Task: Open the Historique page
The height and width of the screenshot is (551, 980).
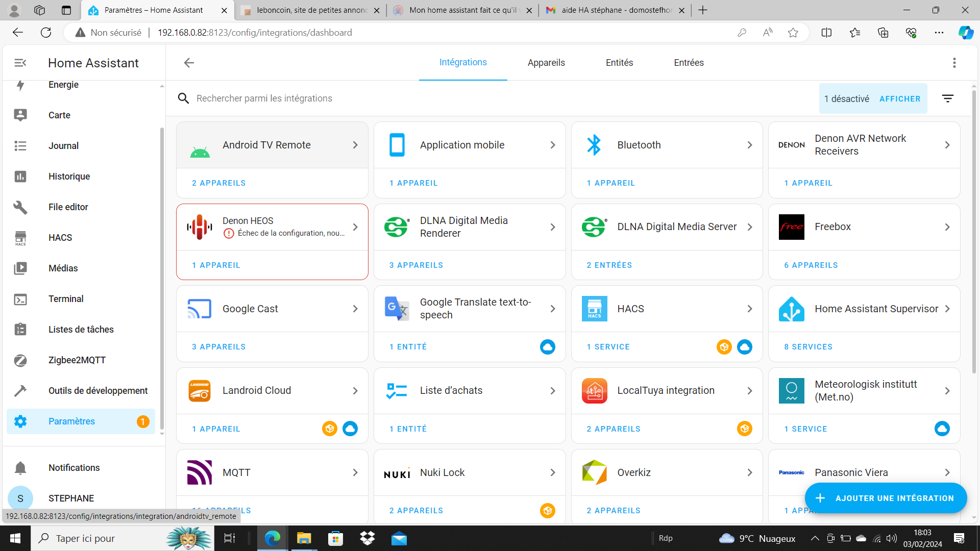Action: [81, 177]
